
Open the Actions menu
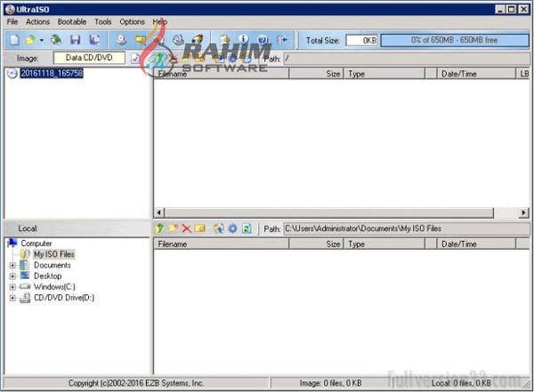point(37,21)
